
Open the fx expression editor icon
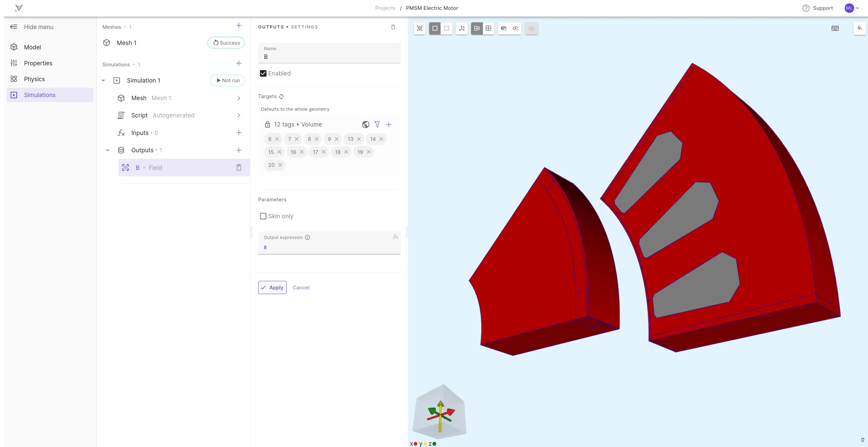[395, 237]
